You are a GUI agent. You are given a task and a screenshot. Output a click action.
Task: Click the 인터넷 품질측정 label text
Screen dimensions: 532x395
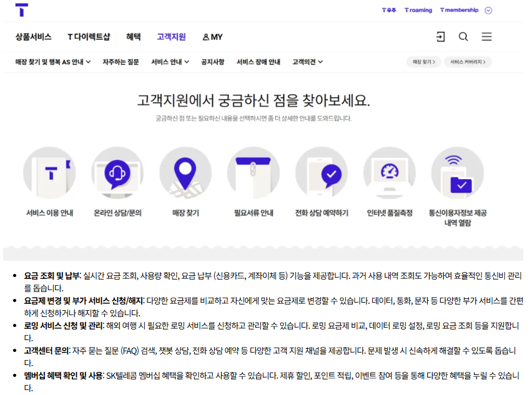(x=390, y=213)
